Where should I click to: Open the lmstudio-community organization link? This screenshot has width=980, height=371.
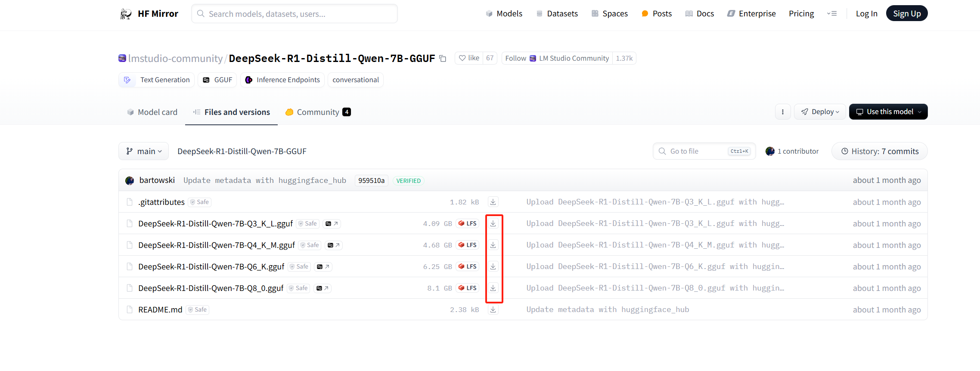tap(175, 59)
